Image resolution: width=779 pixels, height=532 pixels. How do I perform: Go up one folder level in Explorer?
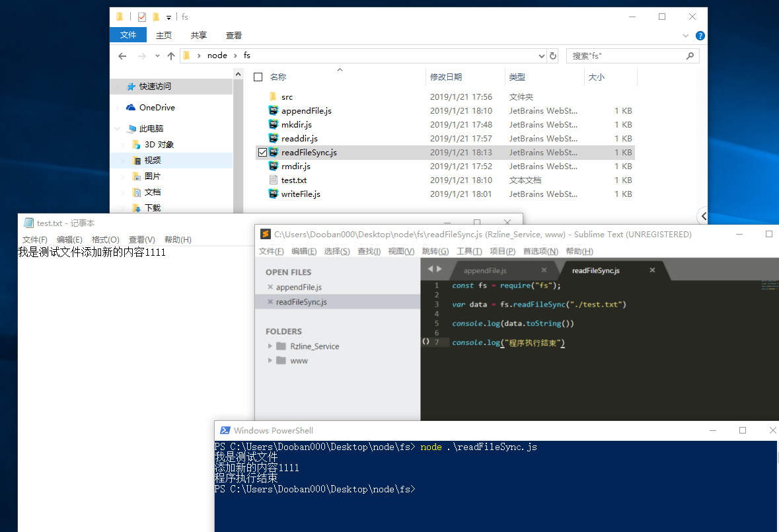click(x=171, y=56)
